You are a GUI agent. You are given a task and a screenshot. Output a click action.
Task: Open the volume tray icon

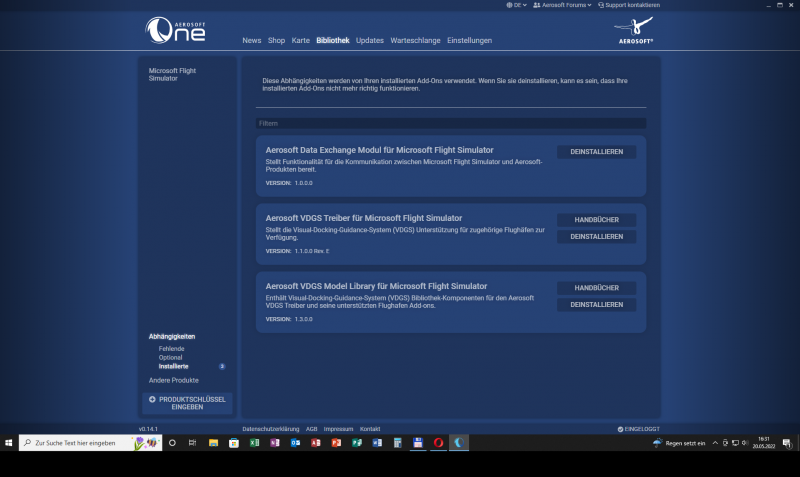[x=745, y=443]
